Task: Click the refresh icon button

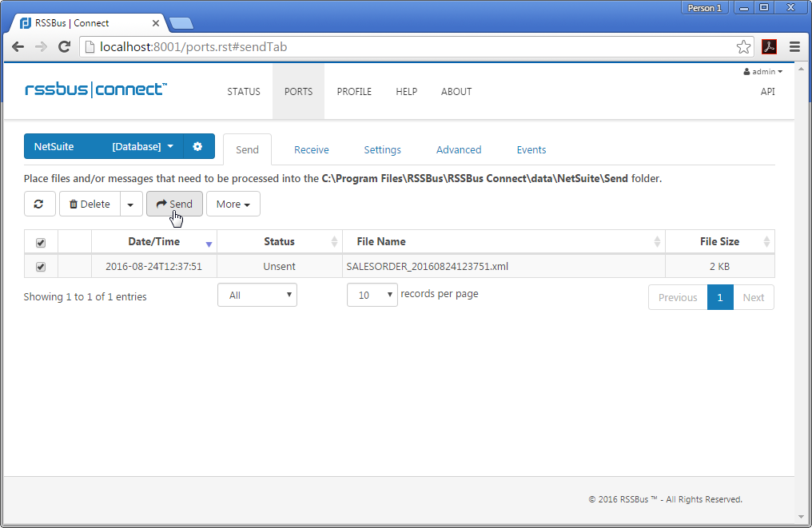Action: [x=39, y=204]
